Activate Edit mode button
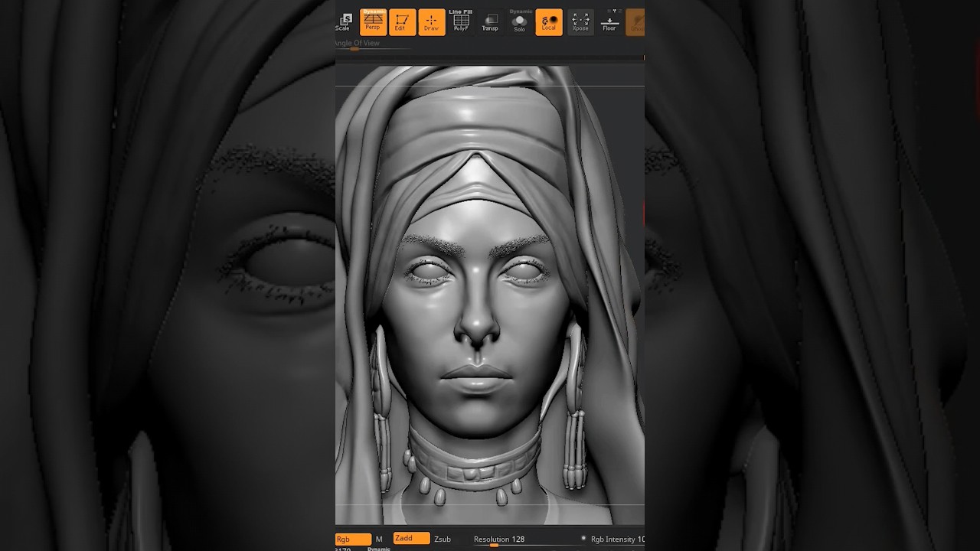 pos(402,22)
